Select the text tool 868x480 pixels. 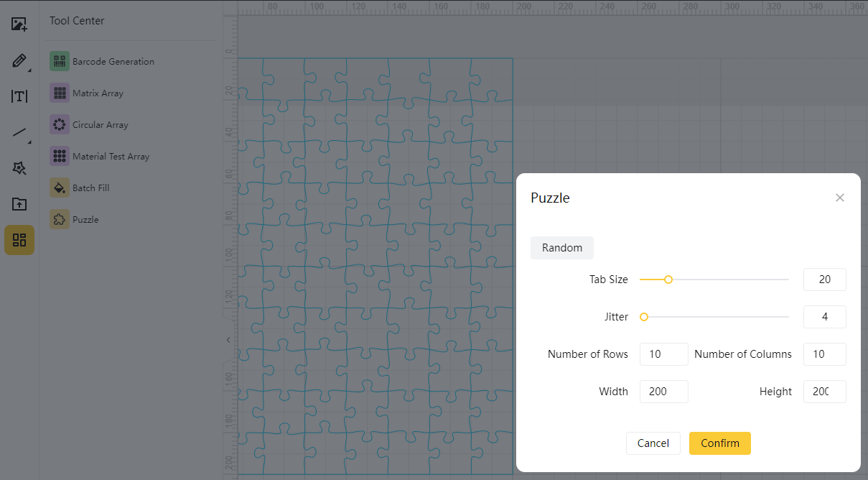click(x=19, y=96)
